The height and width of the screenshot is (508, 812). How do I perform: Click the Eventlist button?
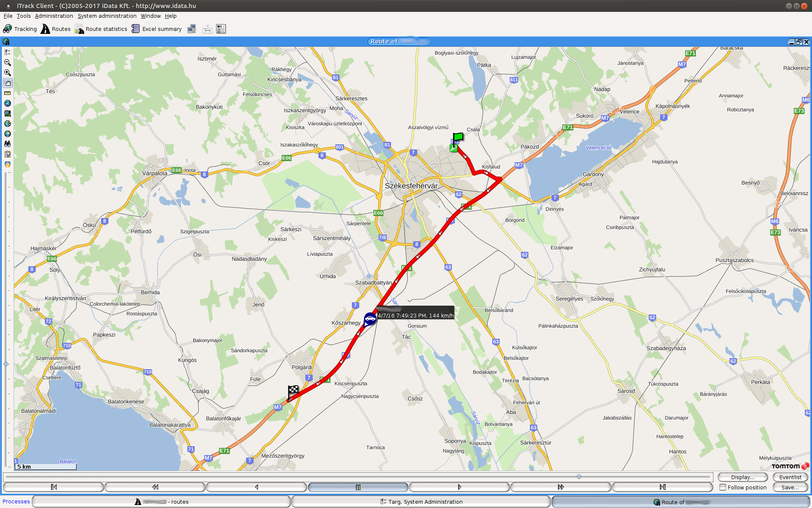[x=790, y=477]
